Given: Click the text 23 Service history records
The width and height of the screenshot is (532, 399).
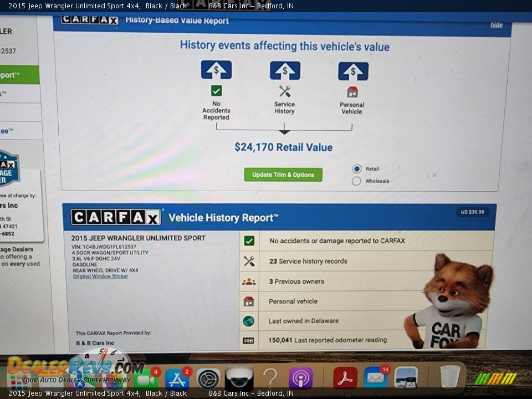Looking at the screenshot, I should tap(308, 261).
